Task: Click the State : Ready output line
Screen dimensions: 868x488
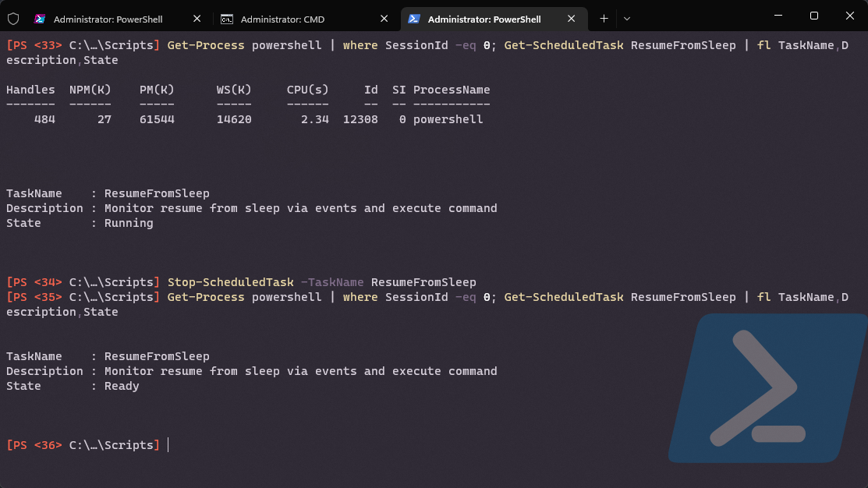Action: pos(70,385)
